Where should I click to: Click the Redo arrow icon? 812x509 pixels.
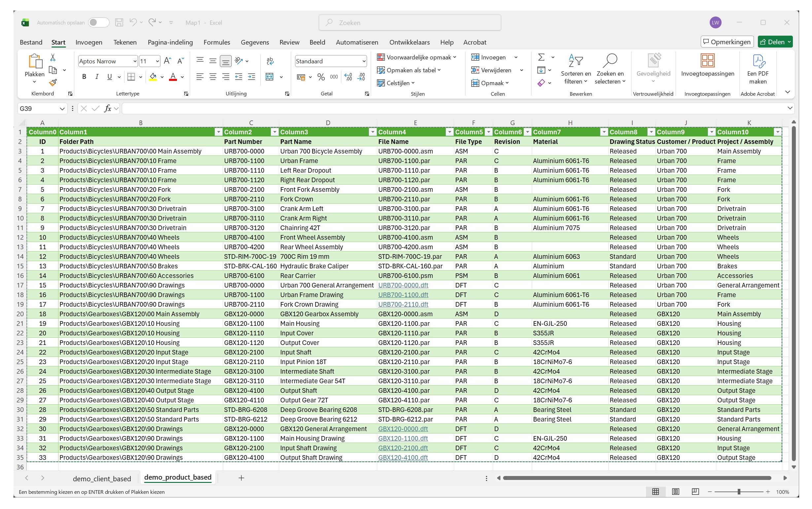click(x=152, y=22)
